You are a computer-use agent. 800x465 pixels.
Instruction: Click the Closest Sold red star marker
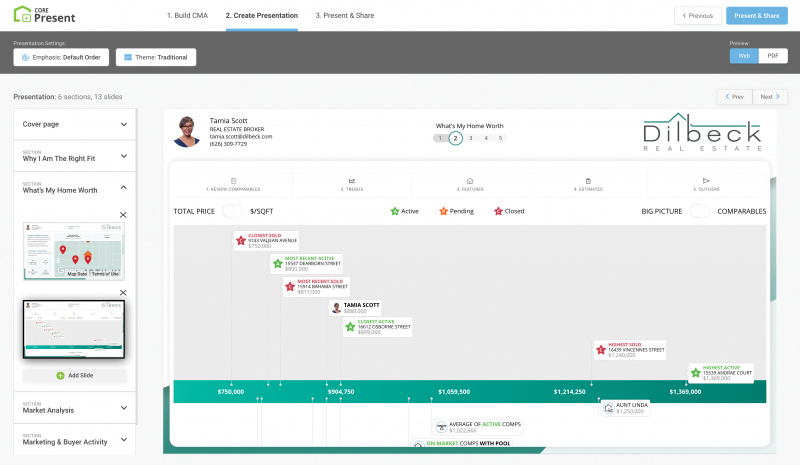(241, 240)
